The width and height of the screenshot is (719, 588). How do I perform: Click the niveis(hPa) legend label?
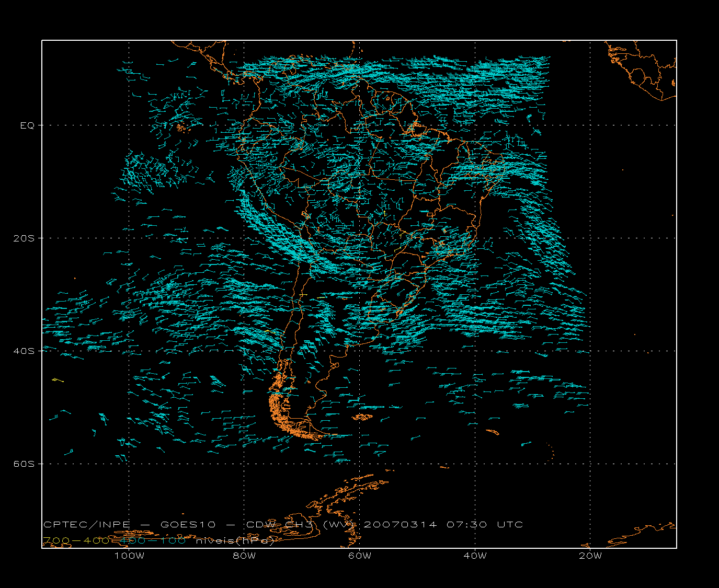235,541
